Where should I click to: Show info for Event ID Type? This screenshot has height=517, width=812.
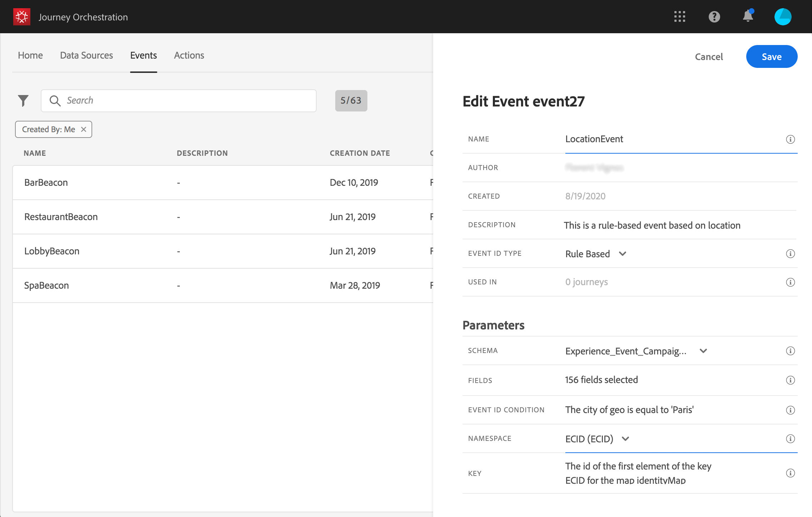click(x=790, y=254)
